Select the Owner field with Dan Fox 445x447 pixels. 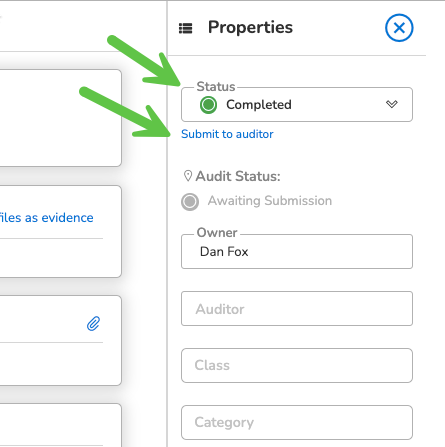point(297,251)
